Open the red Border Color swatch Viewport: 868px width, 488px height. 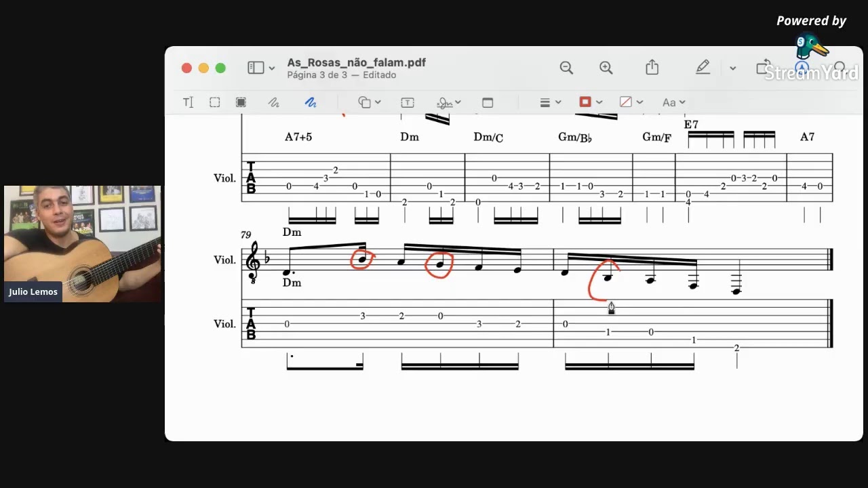(x=591, y=102)
